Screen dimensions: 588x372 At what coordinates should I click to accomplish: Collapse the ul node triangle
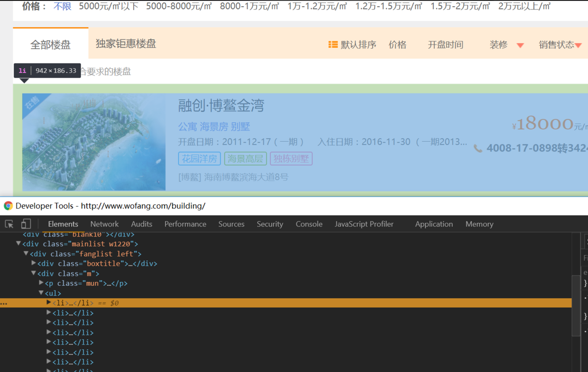tap(41, 293)
